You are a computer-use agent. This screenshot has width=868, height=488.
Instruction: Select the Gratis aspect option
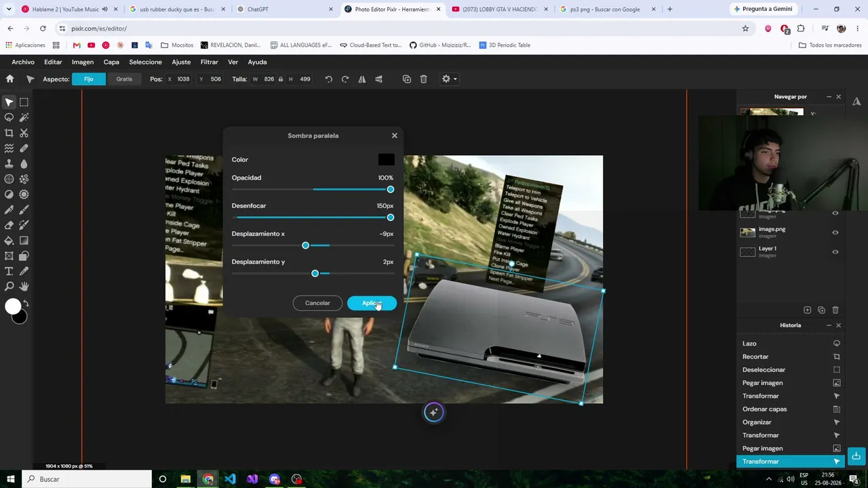(124, 79)
